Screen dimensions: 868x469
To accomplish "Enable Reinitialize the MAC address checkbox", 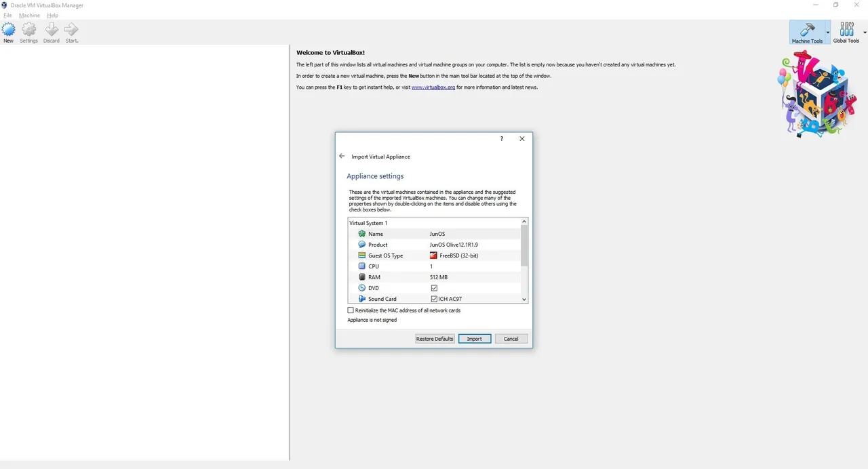I will tap(351, 310).
